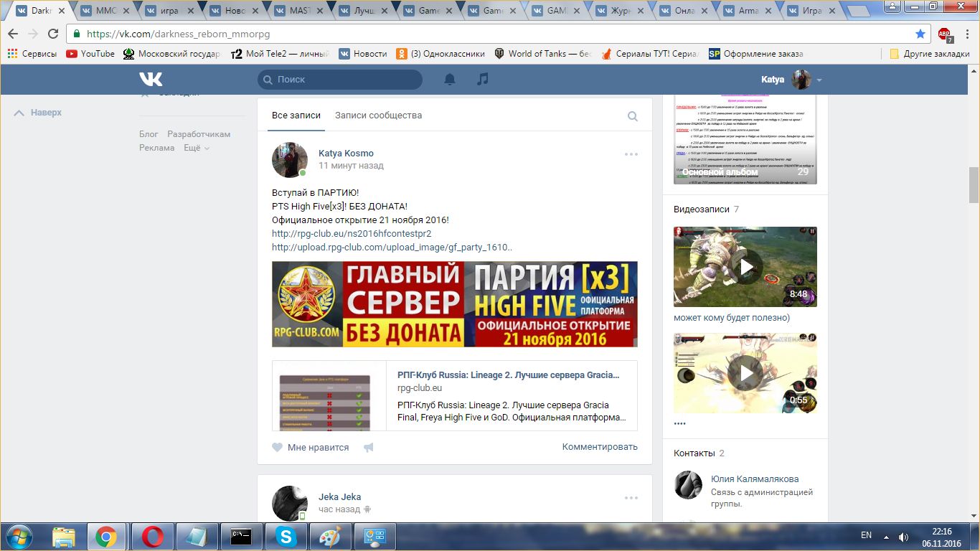The width and height of the screenshot is (980, 551).
Task: Open the rpg-club.eu contest link
Action: (x=352, y=234)
